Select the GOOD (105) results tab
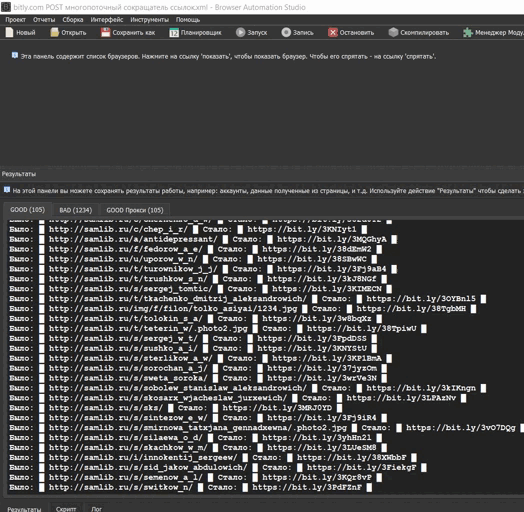Screen dimensions: 524x512 click(x=27, y=210)
